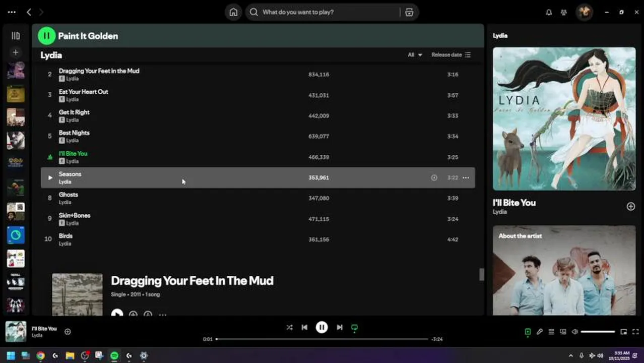Pause playback with the green Paint It Golden button
The height and width of the screenshot is (363, 644).
pyautogui.click(x=46, y=36)
